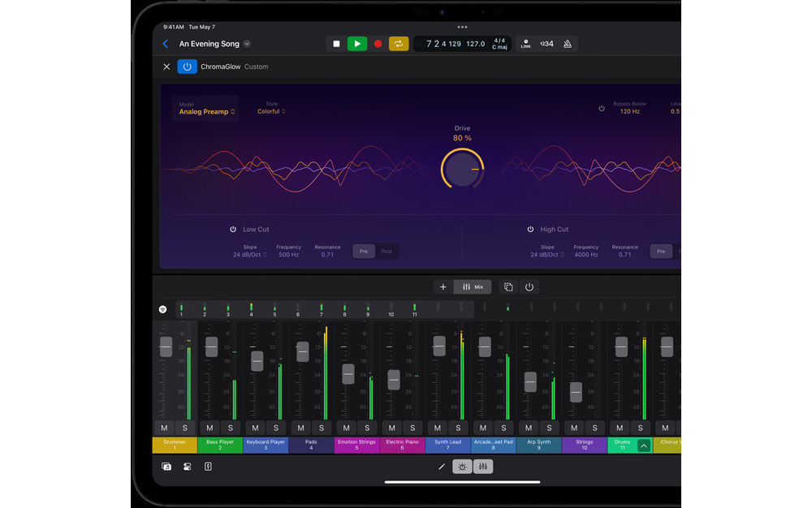
Task: Click the Drive knob
Action: click(463, 169)
